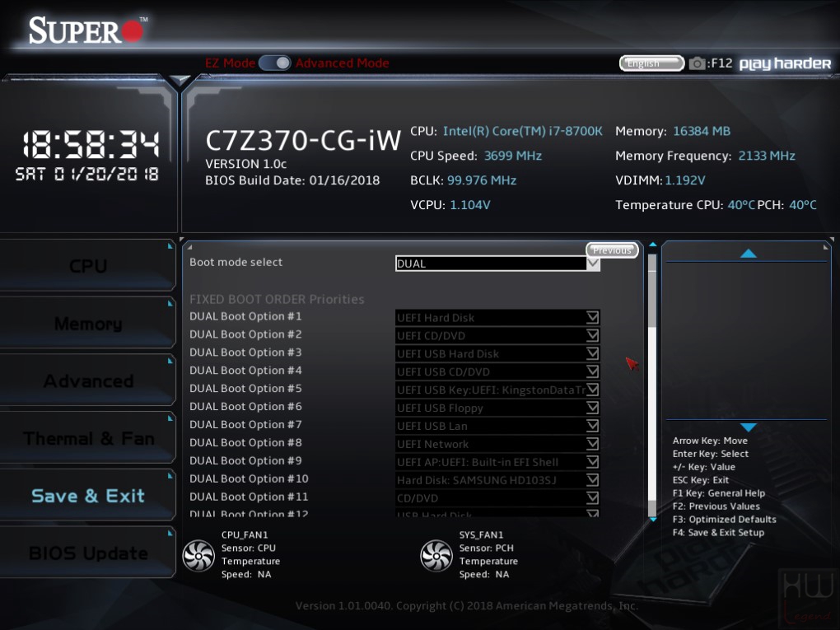This screenshot has height=630, width=840.
Task: Click the clock showing 18:58:34
Action: pos(91,144)
